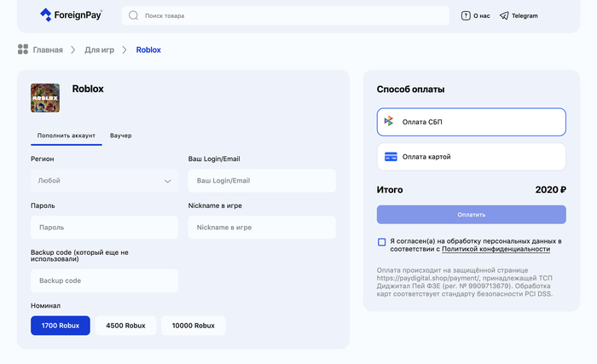Viewport: 597px width, 364px height.
Task: Click the SBP payment logo icon
Action: (389, 121)
